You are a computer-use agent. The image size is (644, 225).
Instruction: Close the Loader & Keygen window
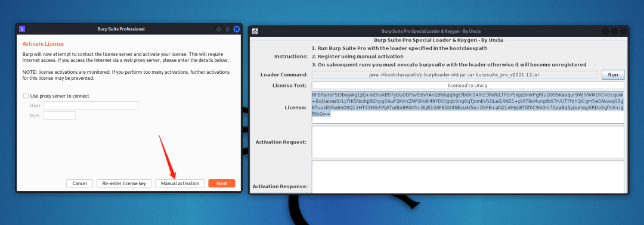pyautogui.click(x=624, y=31)
